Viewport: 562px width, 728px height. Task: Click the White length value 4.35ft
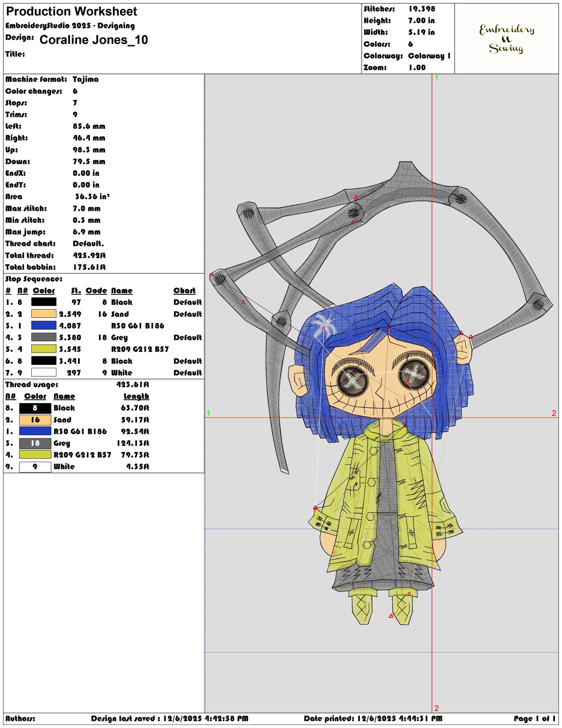[x=138, y=467]
